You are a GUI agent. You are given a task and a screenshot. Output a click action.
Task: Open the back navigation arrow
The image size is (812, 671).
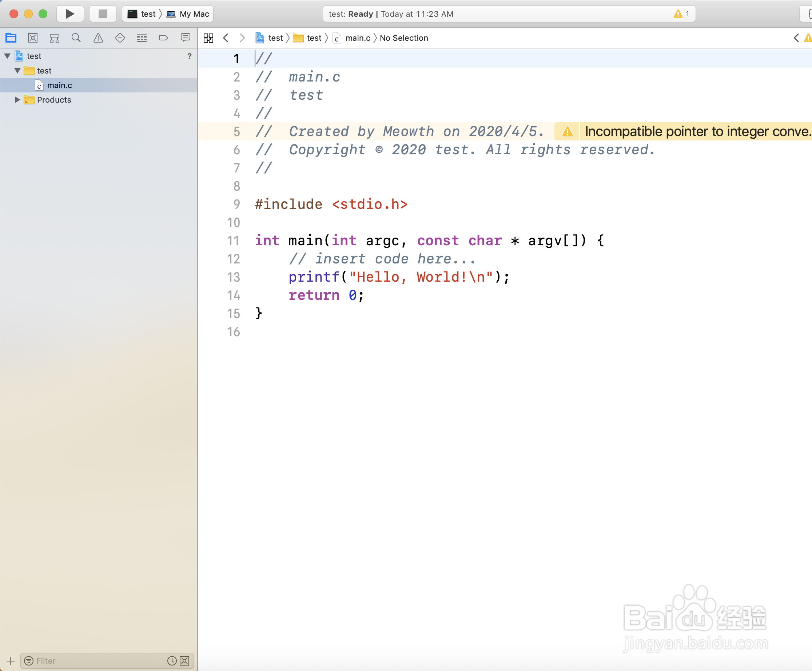pos(226,38)
